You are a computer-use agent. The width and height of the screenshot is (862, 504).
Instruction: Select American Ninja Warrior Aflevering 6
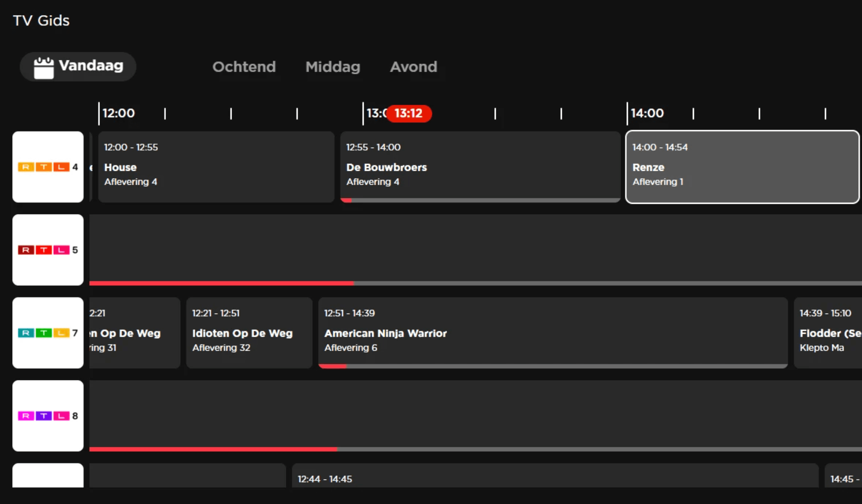coord(553,333)
